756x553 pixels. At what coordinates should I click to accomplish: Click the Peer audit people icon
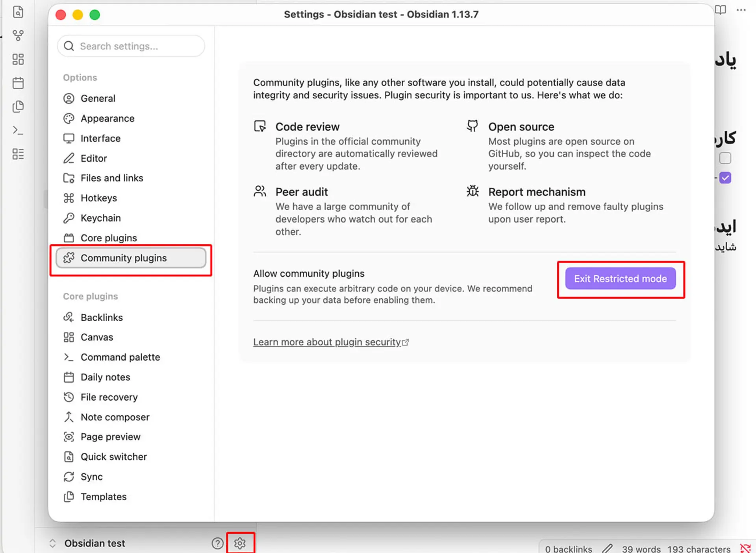(x=260, y=191)
